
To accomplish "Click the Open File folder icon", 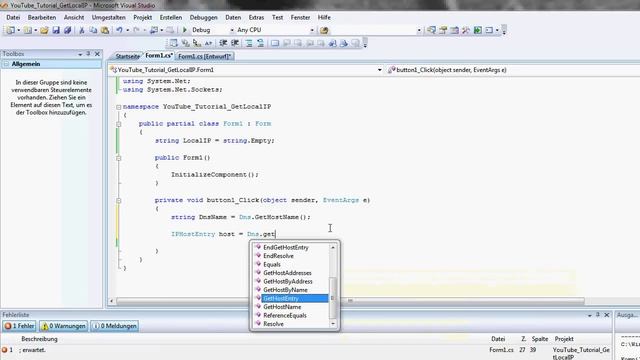I will [44, 30].
